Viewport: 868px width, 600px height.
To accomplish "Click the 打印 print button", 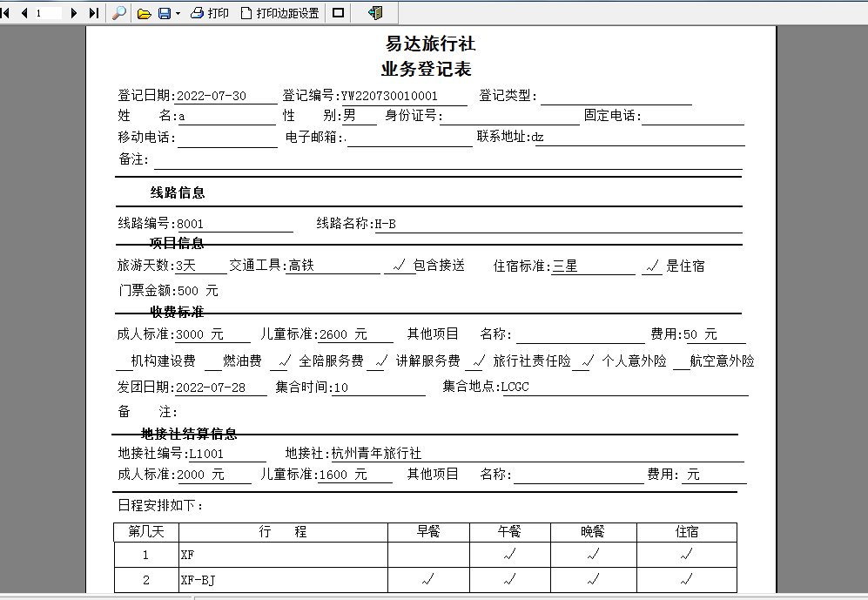I will (209, 13).
